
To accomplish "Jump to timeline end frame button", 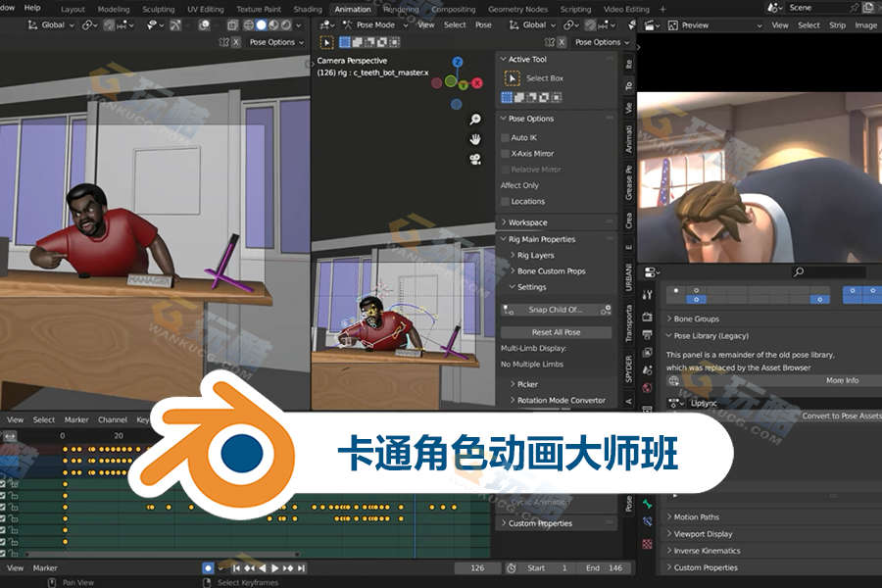I will [302, 568].
